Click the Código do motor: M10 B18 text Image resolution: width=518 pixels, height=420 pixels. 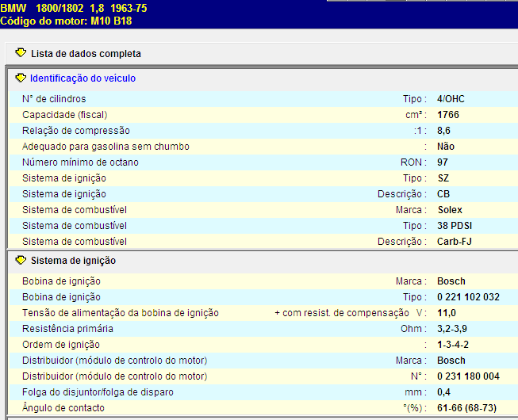[x=66, y=21]
